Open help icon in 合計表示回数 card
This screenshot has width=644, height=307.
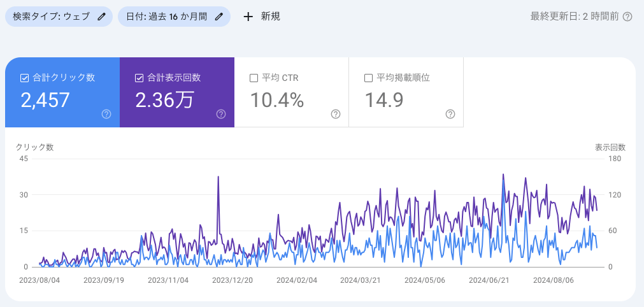point(221,114)
